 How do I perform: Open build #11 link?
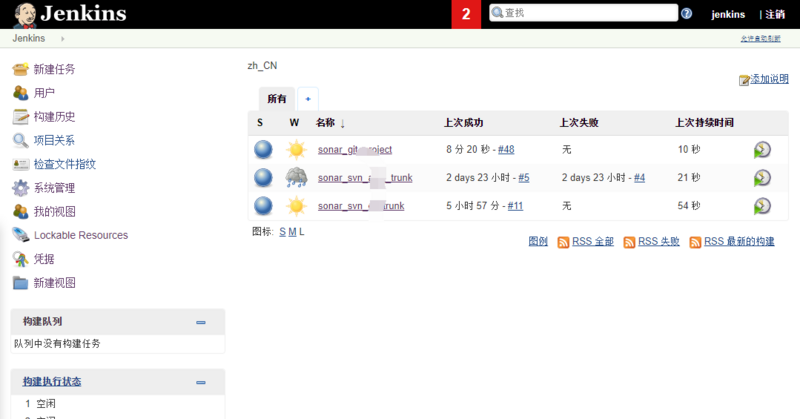point(515,206)
